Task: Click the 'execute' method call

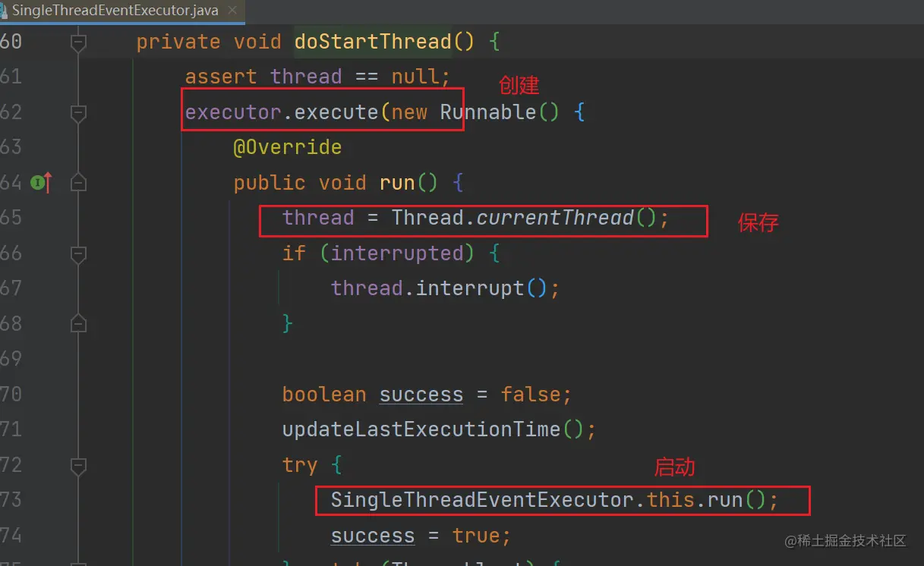Action: click(x=336, y=112)
